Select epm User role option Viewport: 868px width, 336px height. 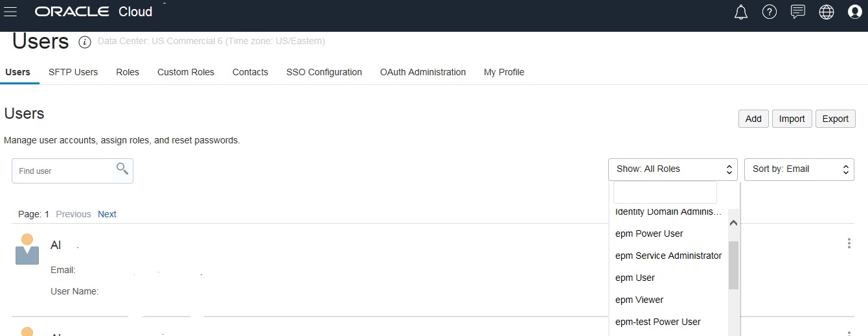point(668,278)
